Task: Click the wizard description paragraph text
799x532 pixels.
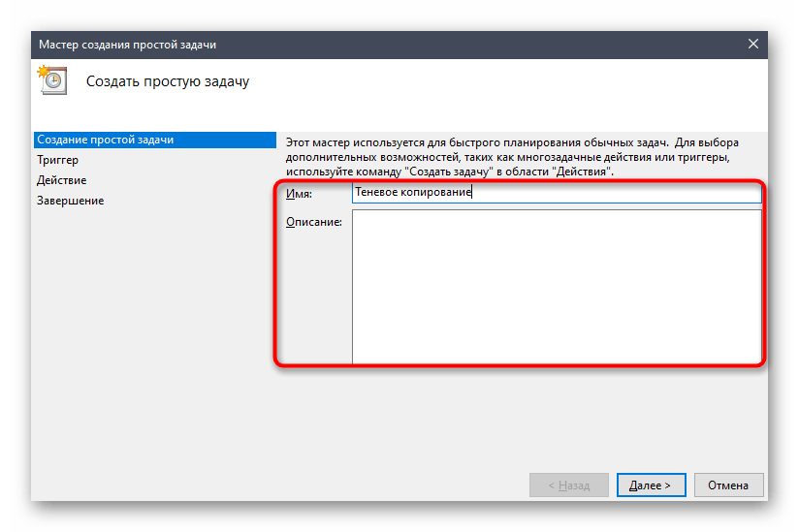Action: point(512,157)
